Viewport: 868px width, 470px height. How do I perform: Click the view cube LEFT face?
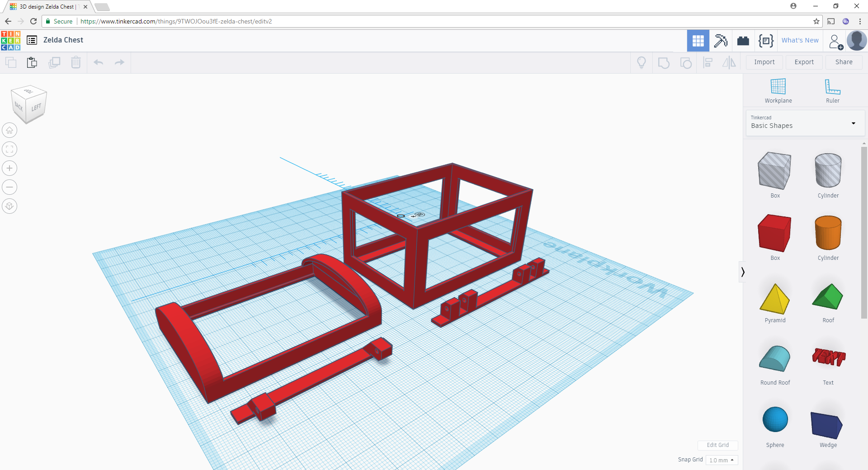tap(36, 108)
